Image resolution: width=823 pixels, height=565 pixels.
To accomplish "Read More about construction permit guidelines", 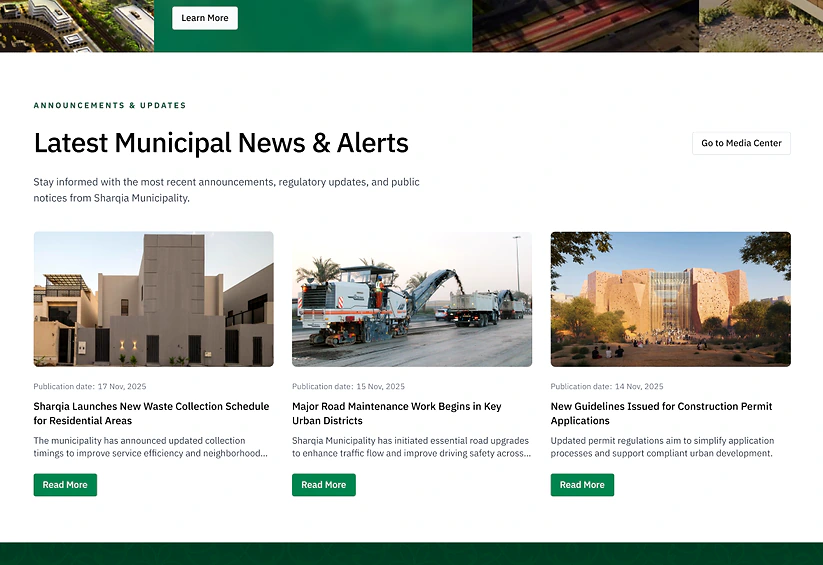I will [582, 485].
